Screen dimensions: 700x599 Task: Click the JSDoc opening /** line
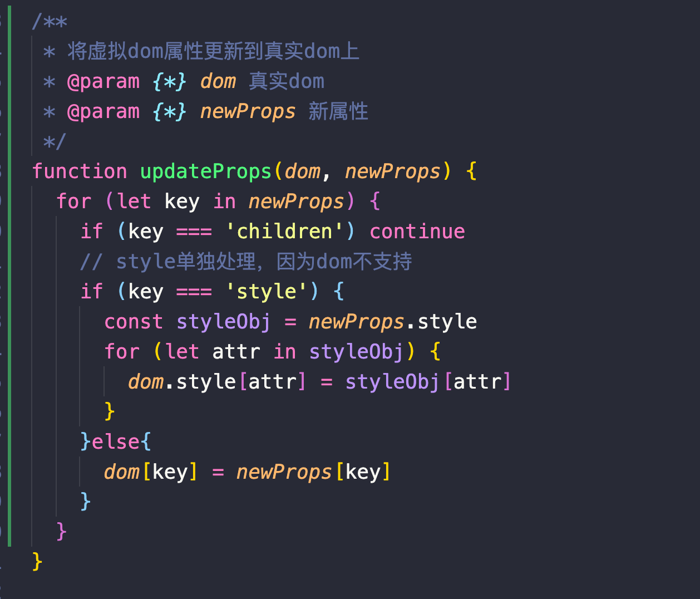click(x=50, y=22)
